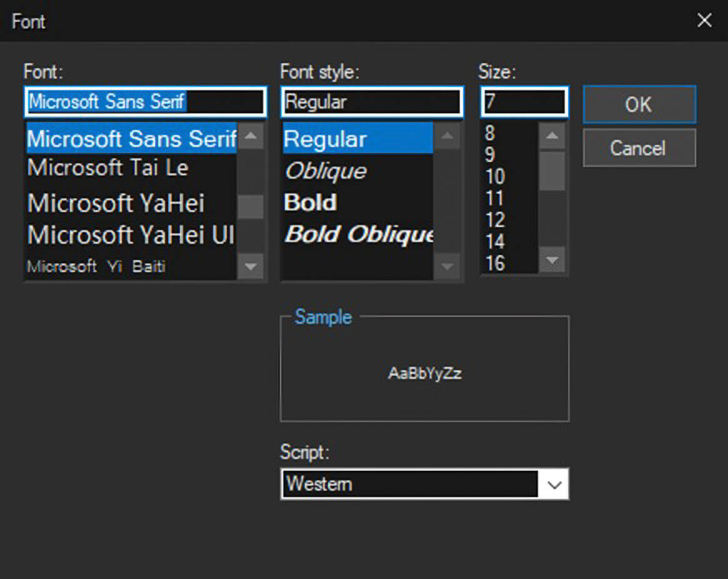Viewport: 728px width, 579px height.
Task: Click the Cancel button
Action: pyautogui.click(x=639, y=148)
